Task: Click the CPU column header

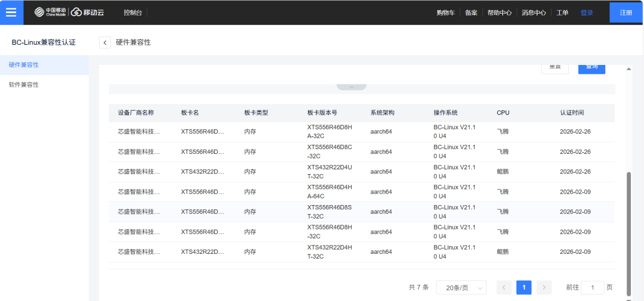Action: pyautogui.click(x=503, y=113)
